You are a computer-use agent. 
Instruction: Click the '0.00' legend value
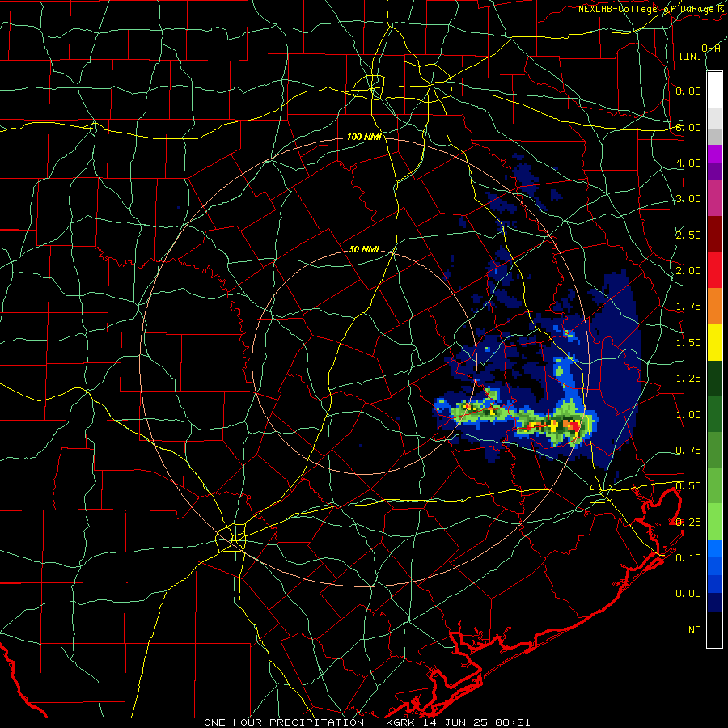pos(688,594)
